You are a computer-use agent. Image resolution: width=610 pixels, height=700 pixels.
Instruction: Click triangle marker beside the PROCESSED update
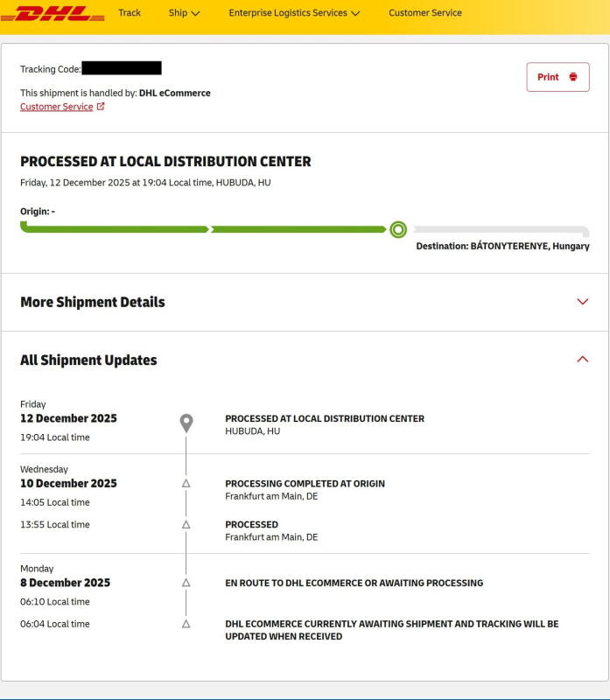point(186,524)
